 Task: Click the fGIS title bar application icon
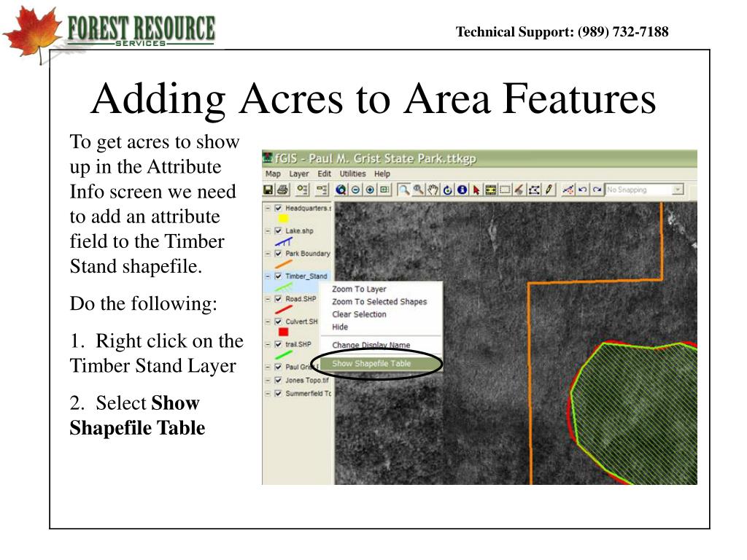pos(268,157)
